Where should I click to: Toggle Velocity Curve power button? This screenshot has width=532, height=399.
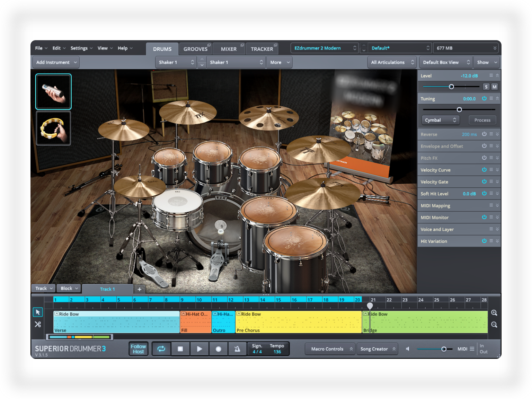click(484, 170)
